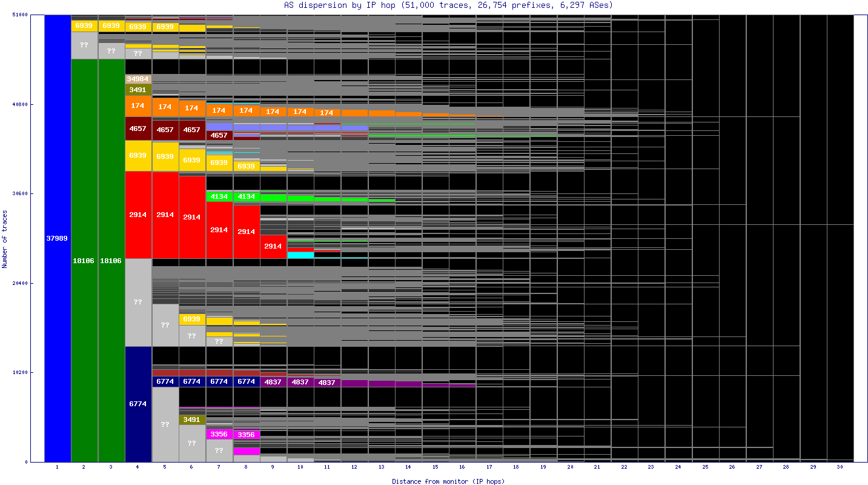Click the yellow 6939 label at hop 8
The image size is (868, 485).
(246, 166)
